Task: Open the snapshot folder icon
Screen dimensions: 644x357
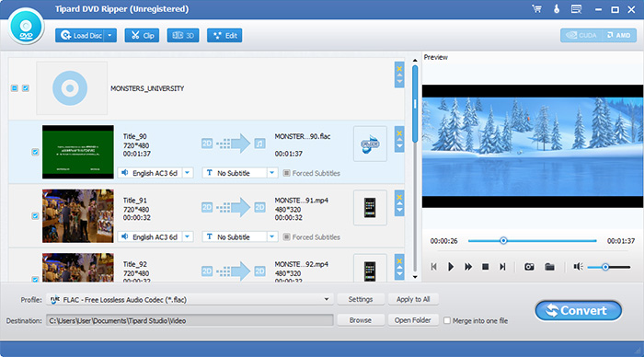Action: coord(549,267)
